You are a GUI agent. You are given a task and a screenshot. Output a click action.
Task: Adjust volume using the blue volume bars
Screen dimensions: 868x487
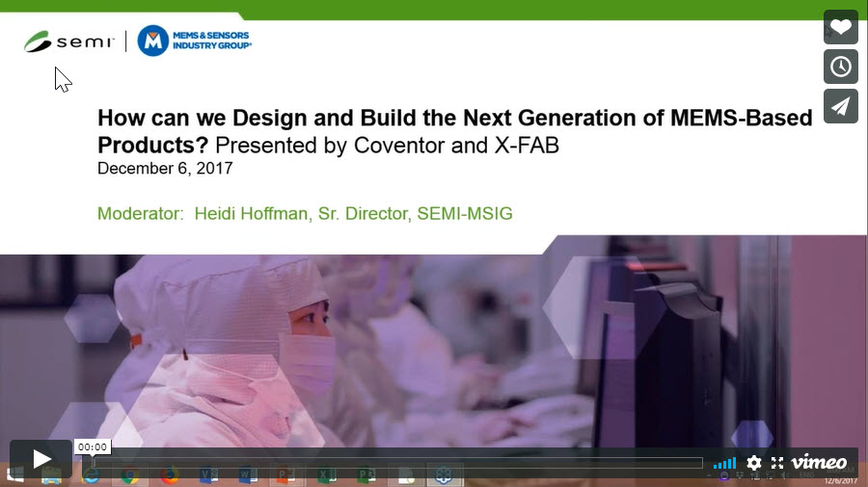coord(724,463)
